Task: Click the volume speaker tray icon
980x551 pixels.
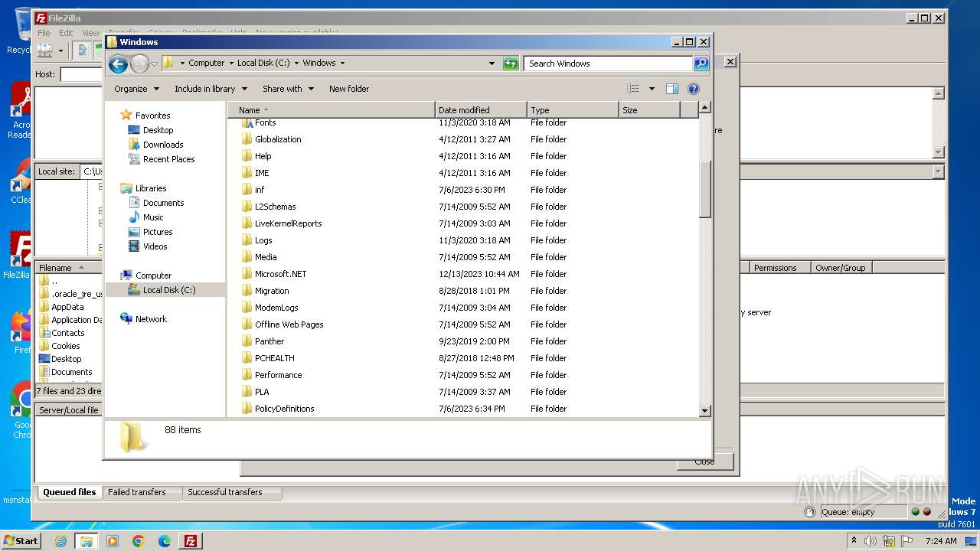Action: [x=871, y=541]
